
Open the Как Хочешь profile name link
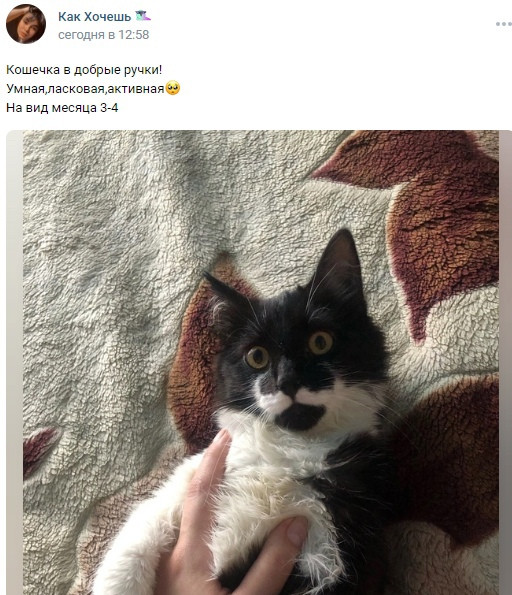pos(95,16)
